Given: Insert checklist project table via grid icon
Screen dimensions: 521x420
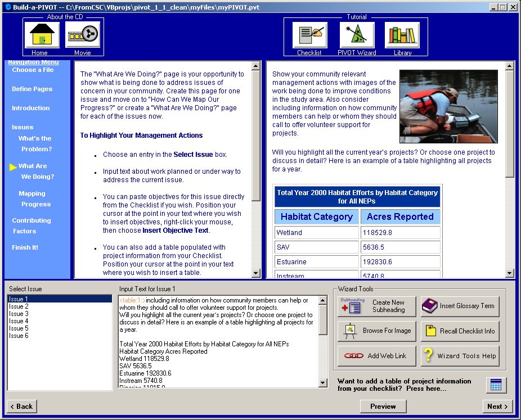Looking at the screenshot, I should 496,385.
